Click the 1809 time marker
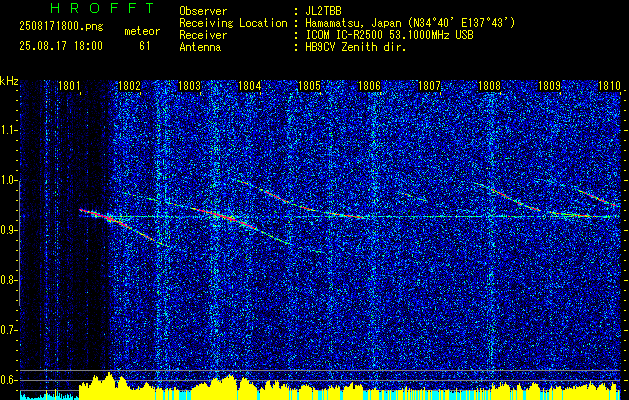 tap(550, 85)
